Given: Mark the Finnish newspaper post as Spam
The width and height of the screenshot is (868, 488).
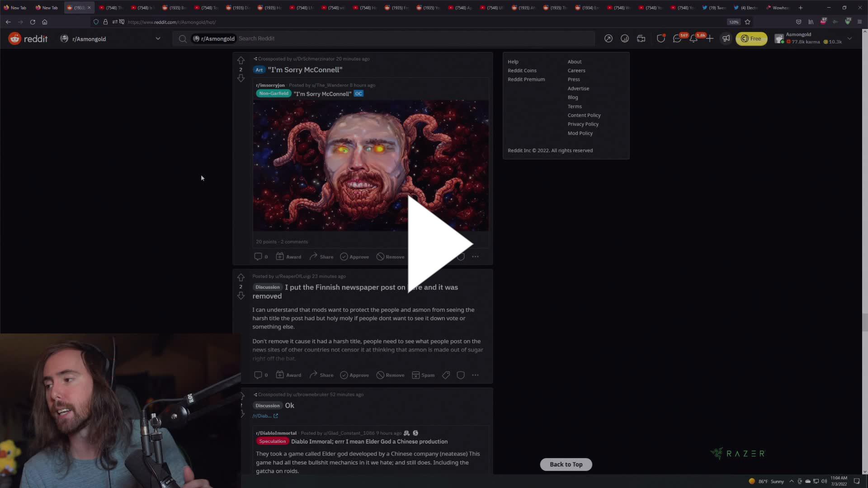Looking at the screenshot, I should point(423,375).
